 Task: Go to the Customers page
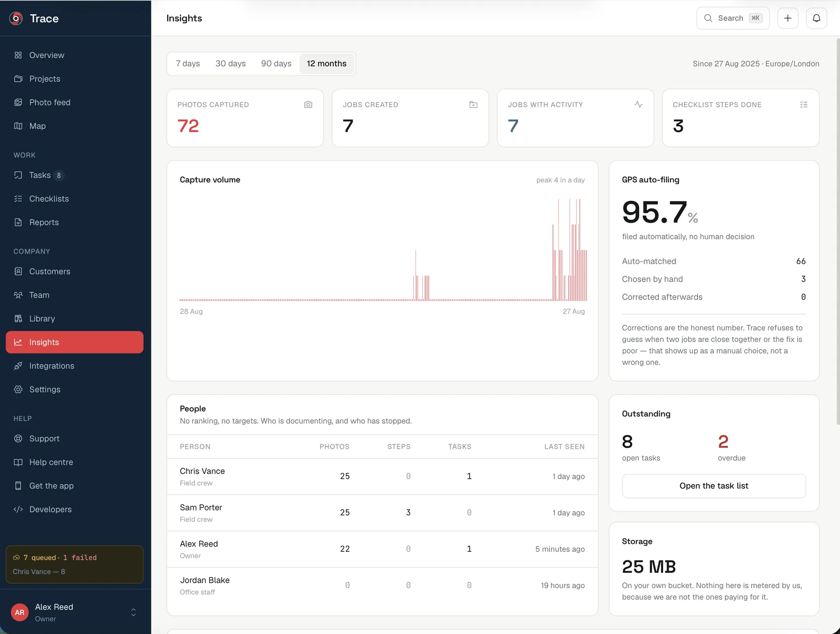(74, 271)
